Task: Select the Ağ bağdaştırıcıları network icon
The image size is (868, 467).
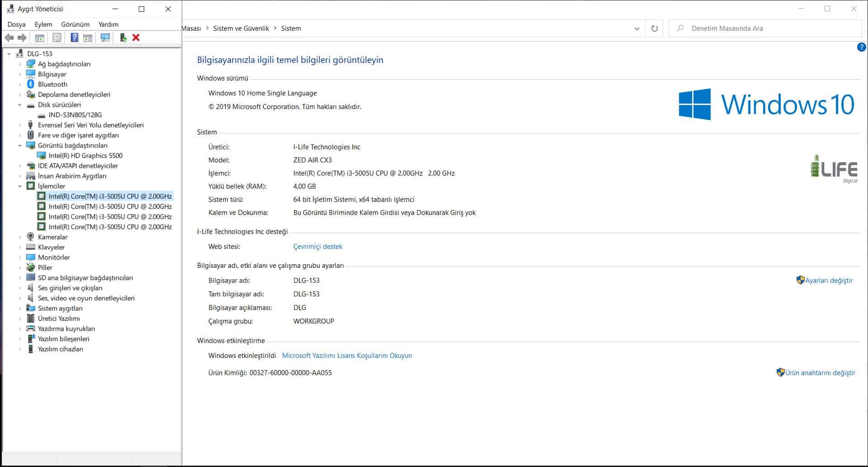Action: pos(30,64)
